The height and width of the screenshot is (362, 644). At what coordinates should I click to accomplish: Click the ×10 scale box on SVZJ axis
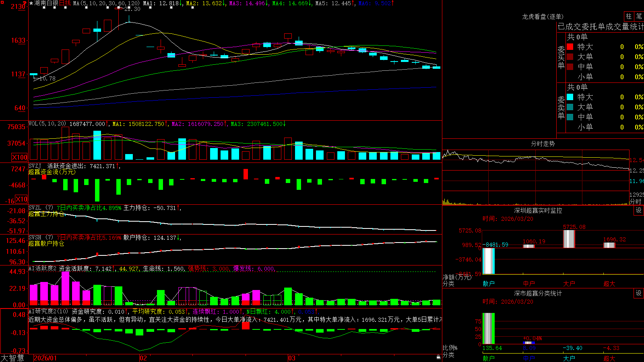(x=22, y=199)
